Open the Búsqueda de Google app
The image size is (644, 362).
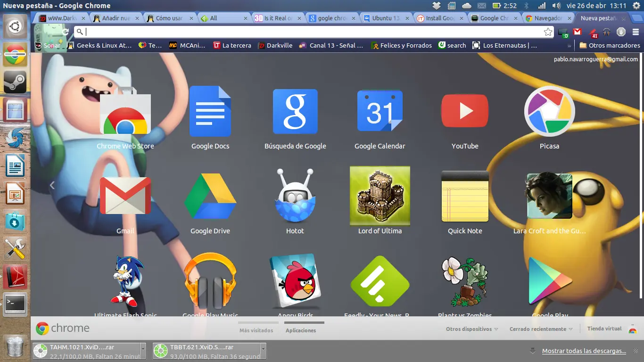295,112
